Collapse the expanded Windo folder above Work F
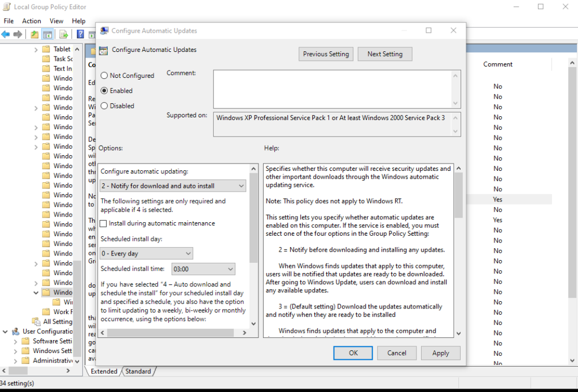 point(36,293)
